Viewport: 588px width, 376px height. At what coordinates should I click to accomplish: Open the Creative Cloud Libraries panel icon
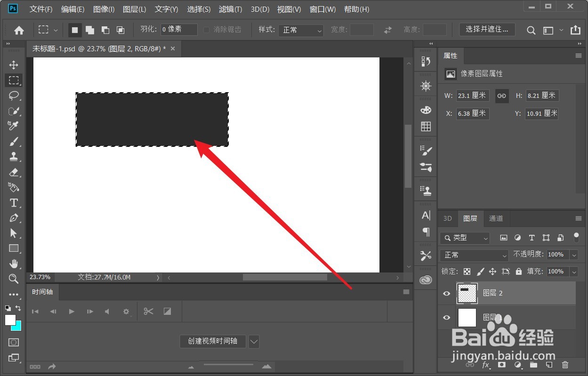click(x=426, y=279)
